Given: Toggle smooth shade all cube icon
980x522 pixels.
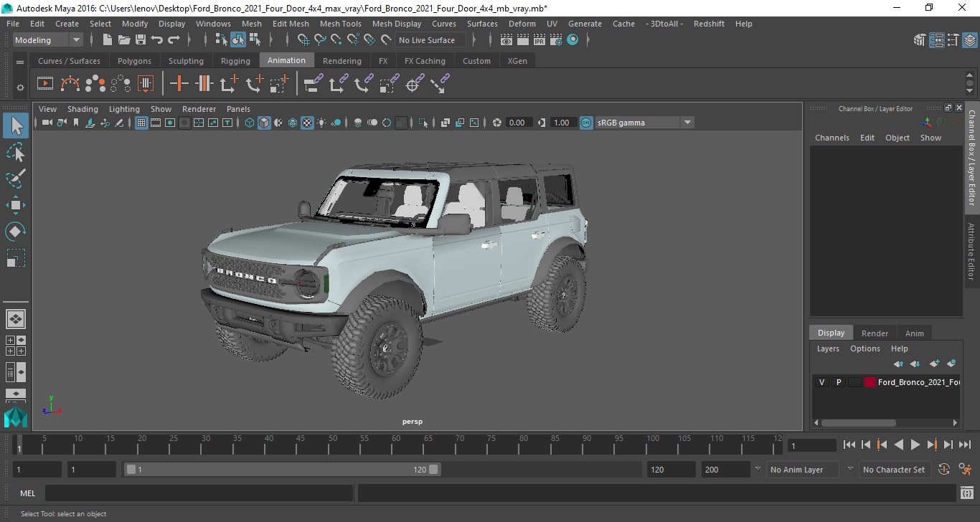Looking at the screenshot, I should 264,123.
